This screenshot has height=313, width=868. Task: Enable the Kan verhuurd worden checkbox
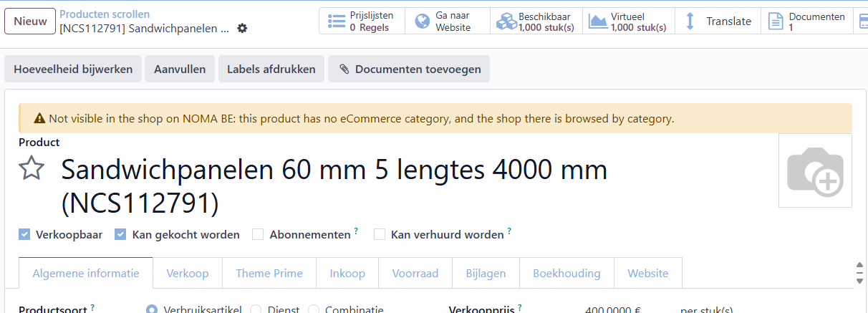380,234
